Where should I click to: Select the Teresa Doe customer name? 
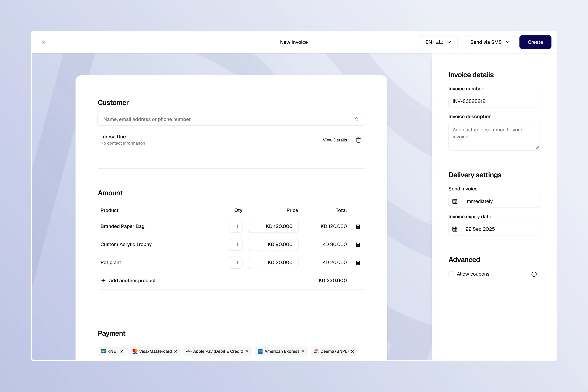113,137
